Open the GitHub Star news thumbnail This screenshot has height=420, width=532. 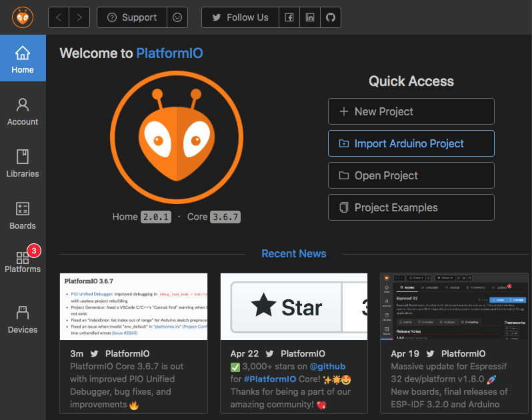click(x=294, y=307)
